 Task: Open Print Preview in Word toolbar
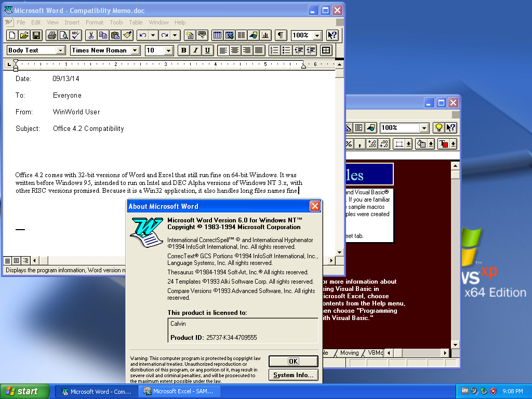coord(63,35)
